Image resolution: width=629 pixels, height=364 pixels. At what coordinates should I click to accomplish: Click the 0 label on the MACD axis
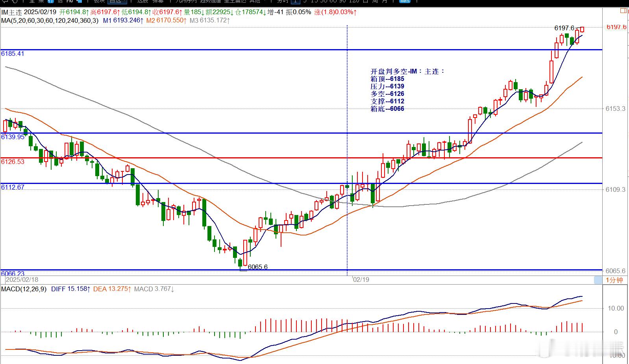coord(616,332)
